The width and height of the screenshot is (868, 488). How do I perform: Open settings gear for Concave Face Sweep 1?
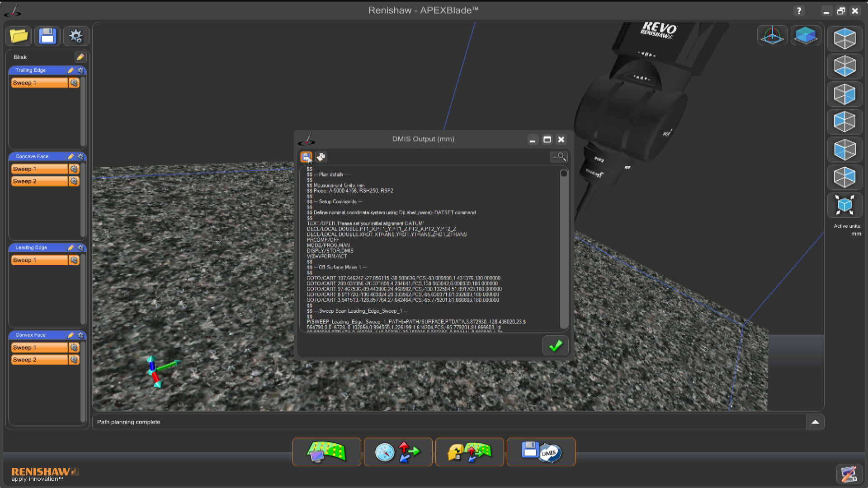[74, 169]
